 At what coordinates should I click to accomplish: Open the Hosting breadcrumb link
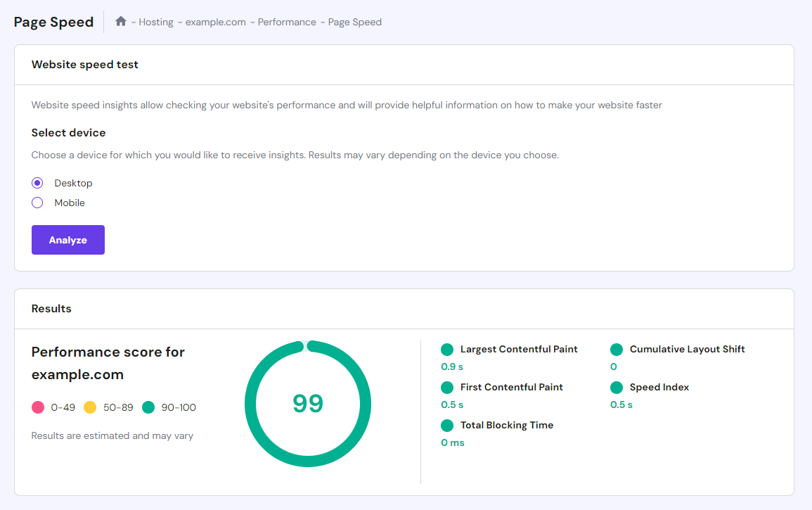(155, 22)
